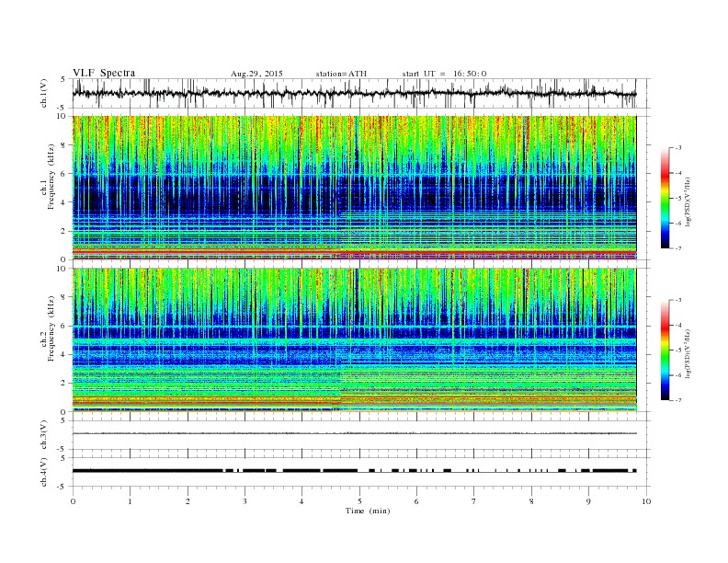This screenshot has width=728, height=563.
Task: Click the time-axis tick label "1"
Action: click(x=130, y=501)
